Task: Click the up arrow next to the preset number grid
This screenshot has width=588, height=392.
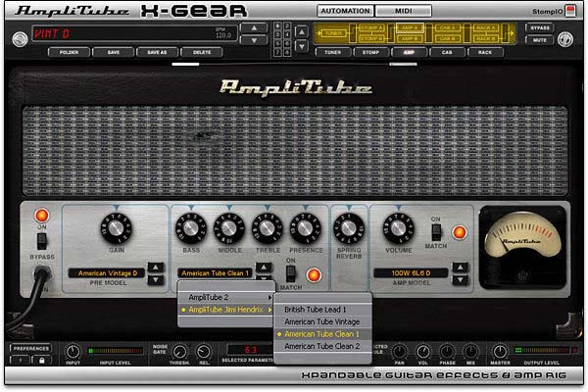Action: (302, 31)
